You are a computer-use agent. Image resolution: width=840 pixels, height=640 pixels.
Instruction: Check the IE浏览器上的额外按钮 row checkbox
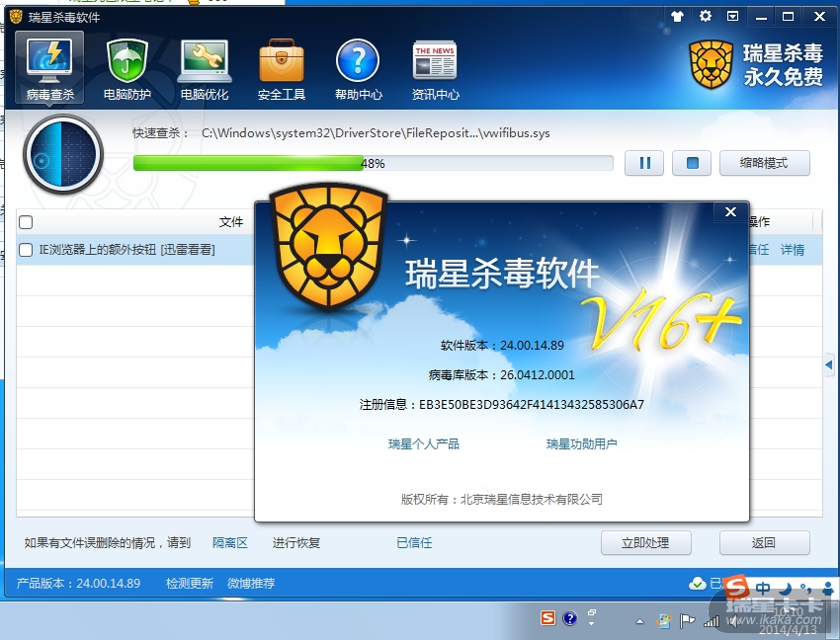point(26,250)
